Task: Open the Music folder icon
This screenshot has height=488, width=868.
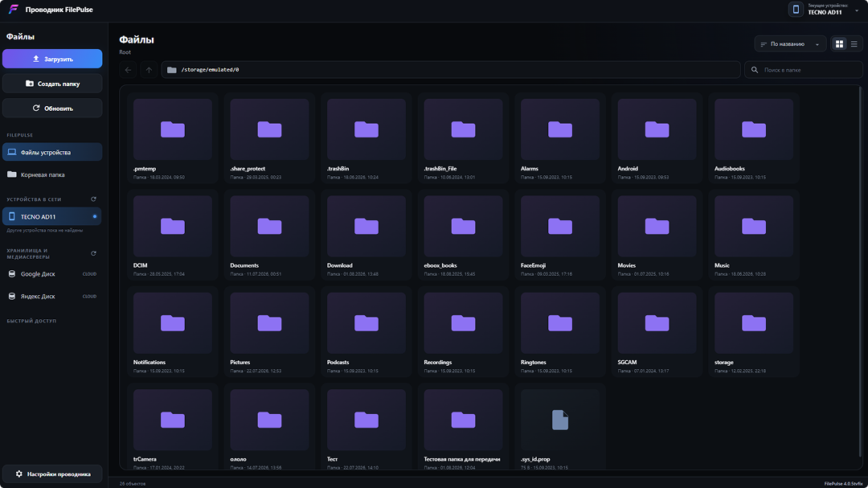Action: [754, 227]
